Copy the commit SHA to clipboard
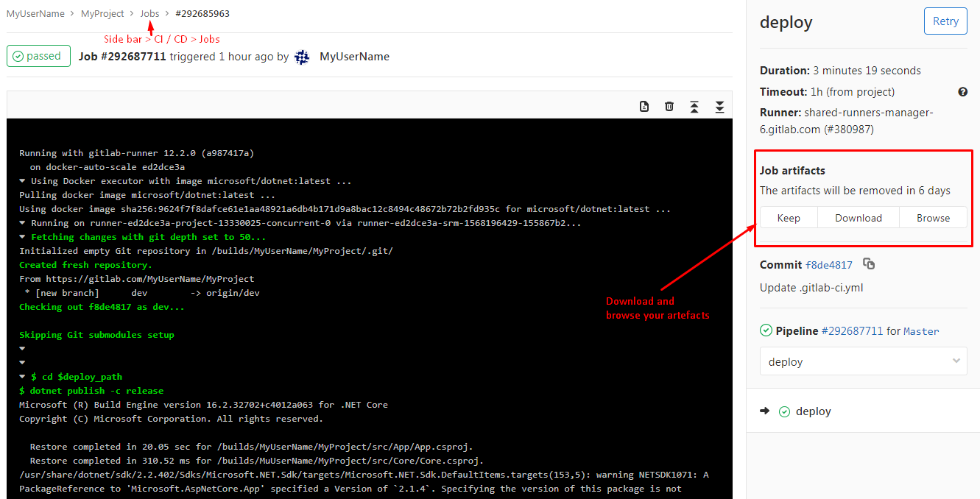 coord(869,264)
